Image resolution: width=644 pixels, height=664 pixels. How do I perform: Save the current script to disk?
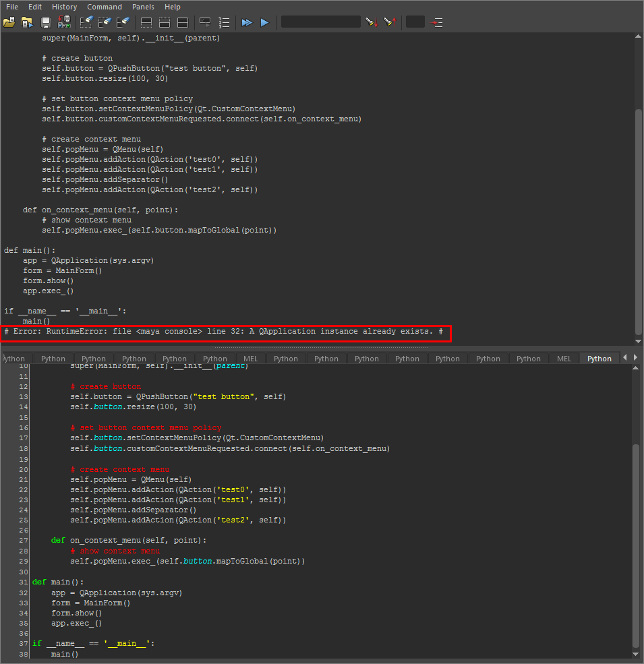(45, 22)
